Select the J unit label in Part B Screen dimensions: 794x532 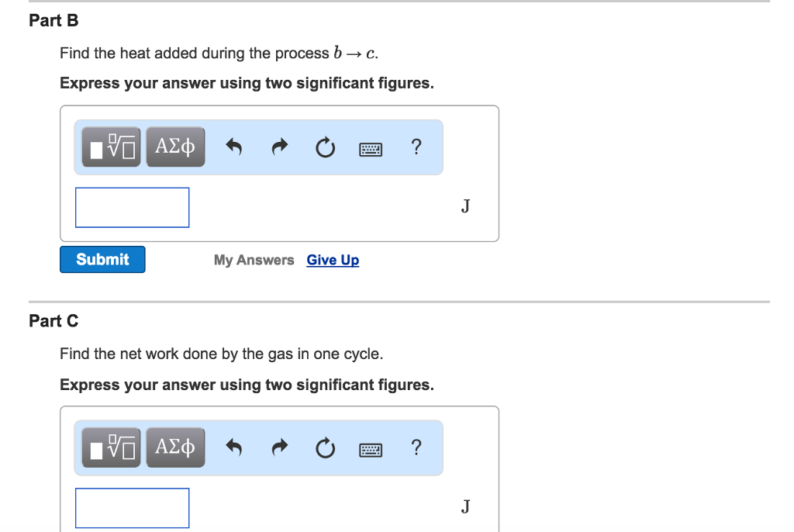pos(464,206)
